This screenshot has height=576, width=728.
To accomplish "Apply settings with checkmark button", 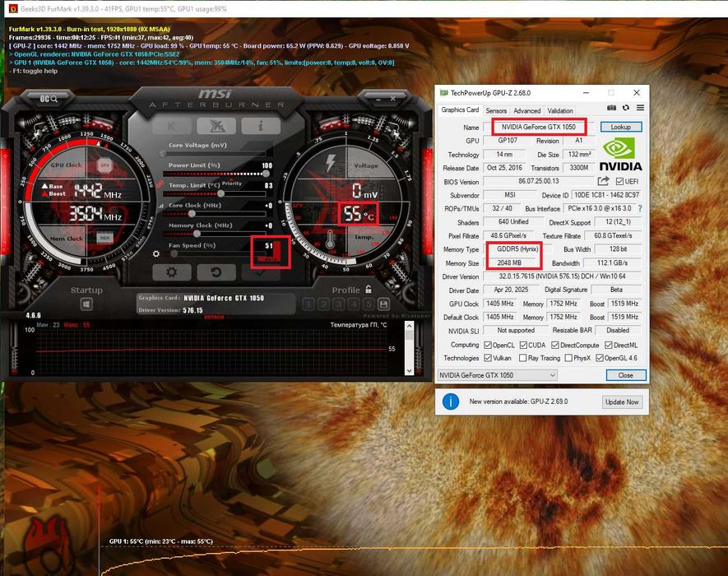I will pyautogui.click(x=261, y=272).
